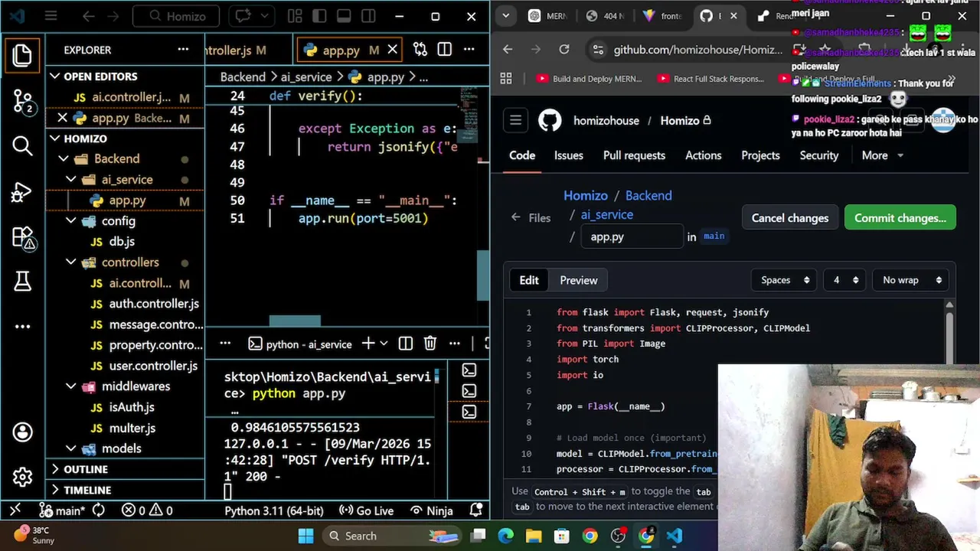Split the terminal panel
This screenshot has width=980, height=551.
coord(406,344)
